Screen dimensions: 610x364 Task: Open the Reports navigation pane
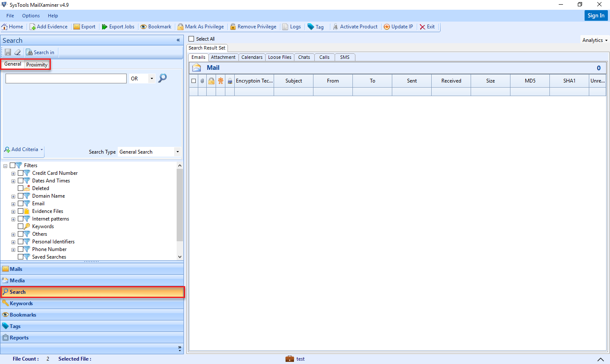(92, 337)
